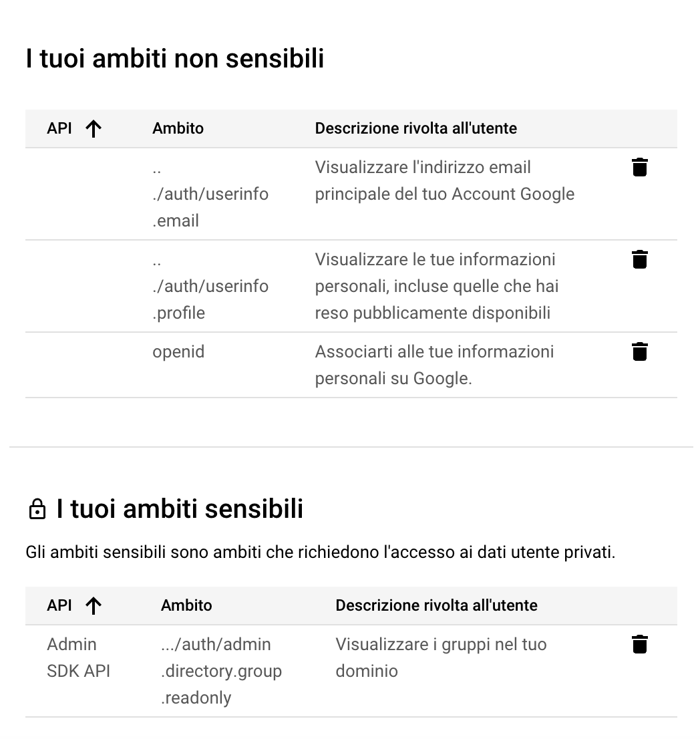This screenshot has height=739, width=700.
Task: Delete the userinfo.profile scope
Action: pyautogui.click(x=639, y=259)
